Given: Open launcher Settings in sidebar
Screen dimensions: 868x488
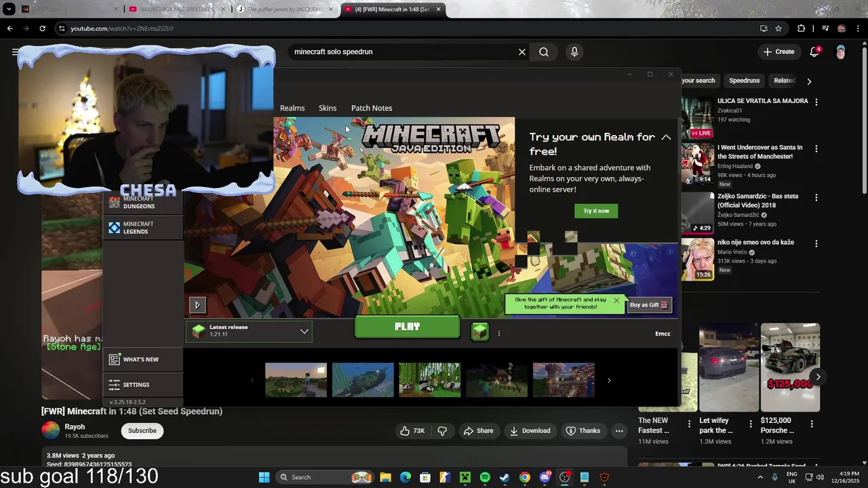Looking at the screenshot, I should coord(142,385).
